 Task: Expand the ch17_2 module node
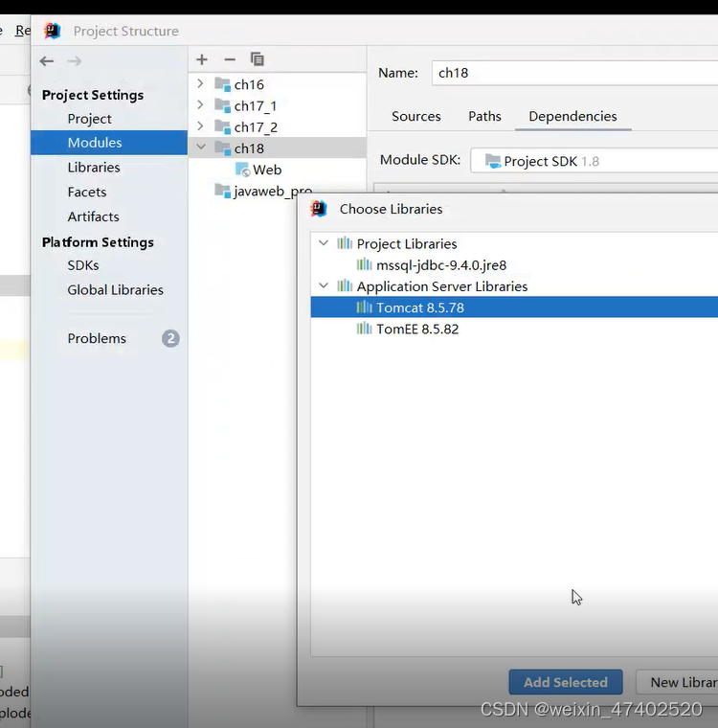point(200,126)
